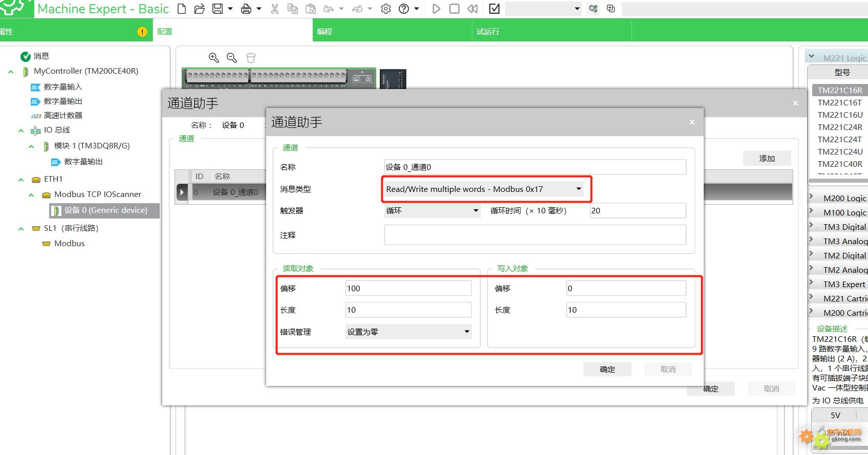The image size is (868, 455).
Task: Open the 消息类型 dropdown
Action: tap(484, 189)
